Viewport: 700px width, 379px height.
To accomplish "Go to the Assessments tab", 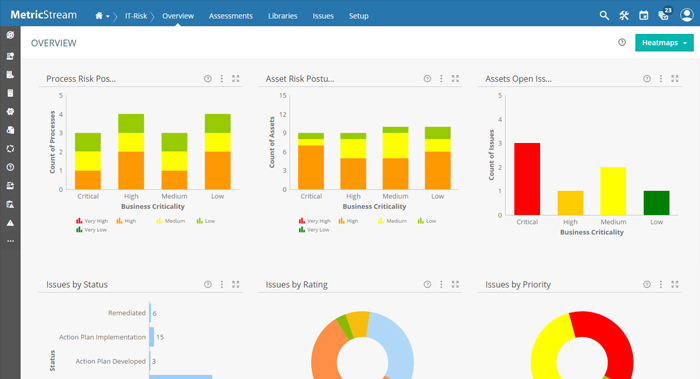I will (231, 16).
